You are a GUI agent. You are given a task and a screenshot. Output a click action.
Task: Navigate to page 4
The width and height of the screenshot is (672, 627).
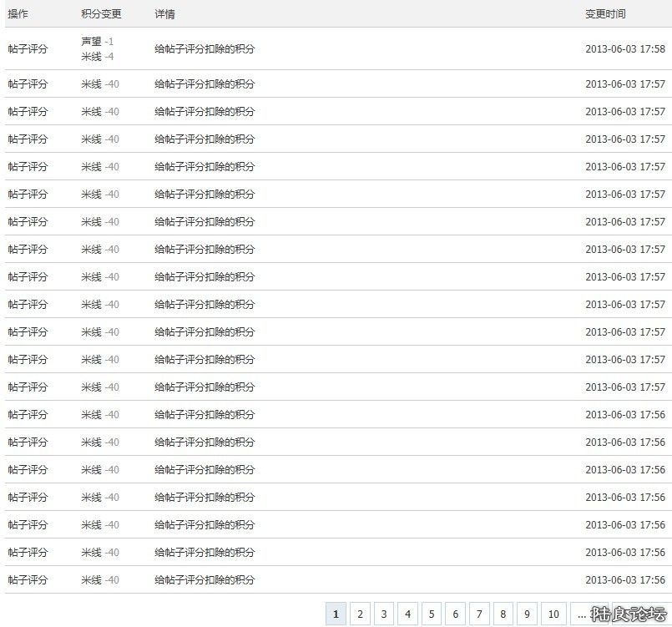407,614
